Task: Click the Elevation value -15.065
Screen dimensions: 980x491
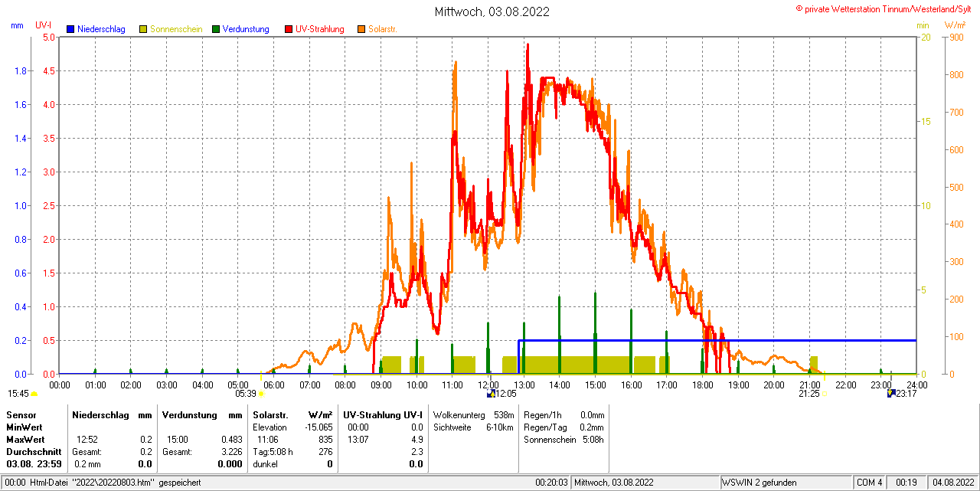Action: (318, 427)
